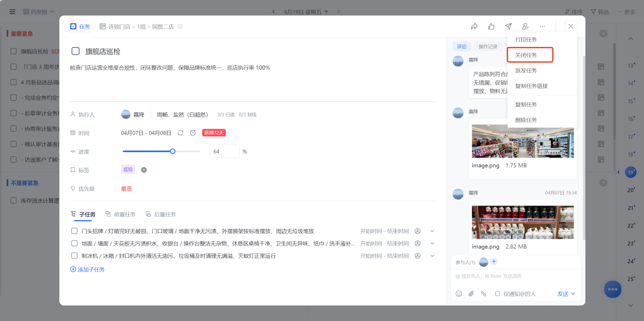
Task: Click the alarm reminder icon beside the date
Action: [x=193, y=133]
